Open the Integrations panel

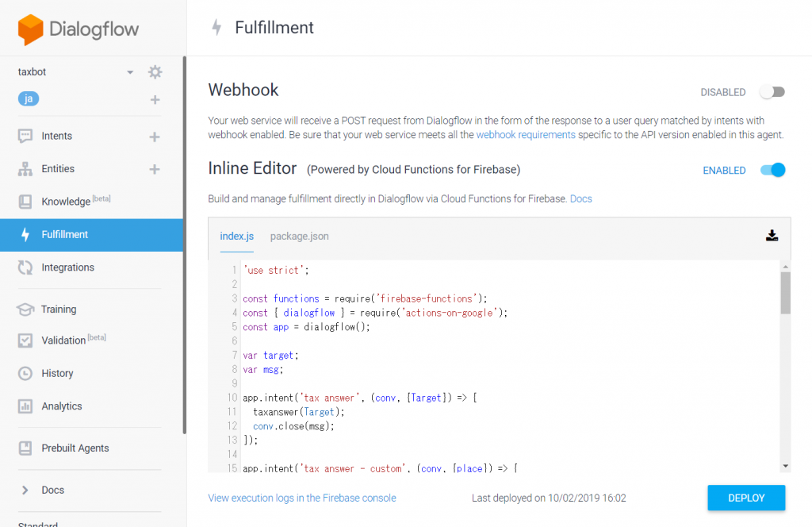pos(67,267)
